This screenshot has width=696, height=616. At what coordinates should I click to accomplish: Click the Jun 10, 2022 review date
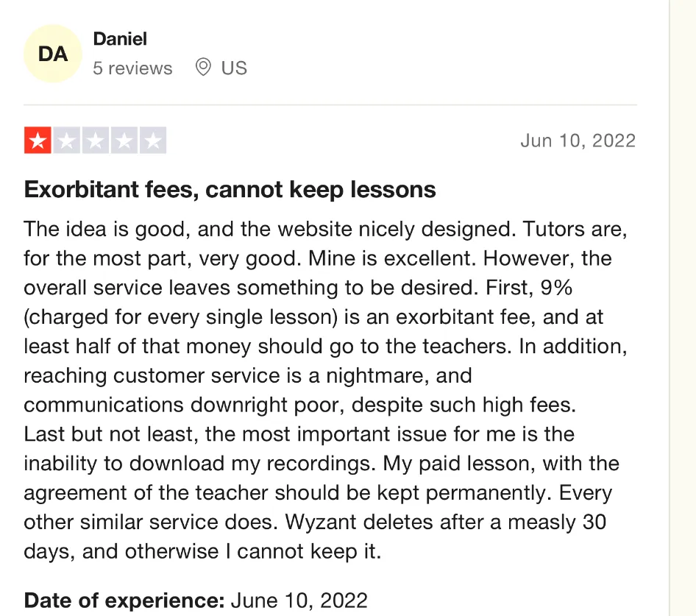point(578,141)
